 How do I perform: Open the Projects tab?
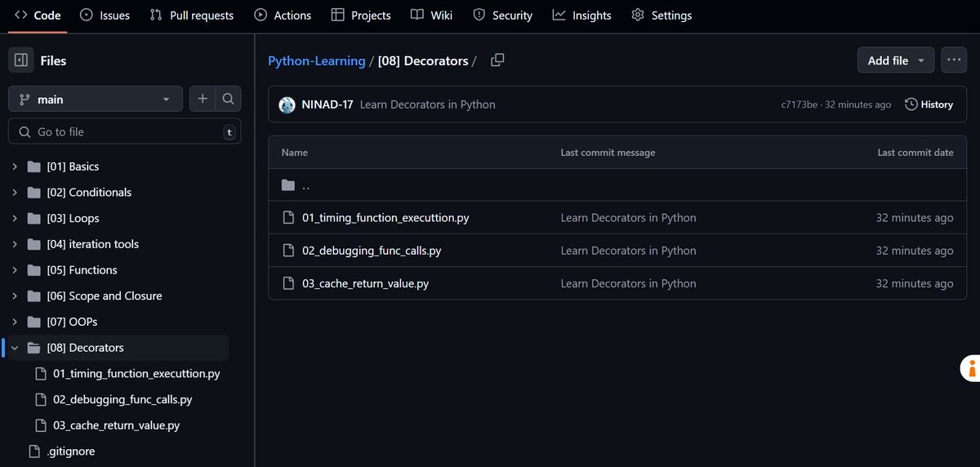(361, 15)
